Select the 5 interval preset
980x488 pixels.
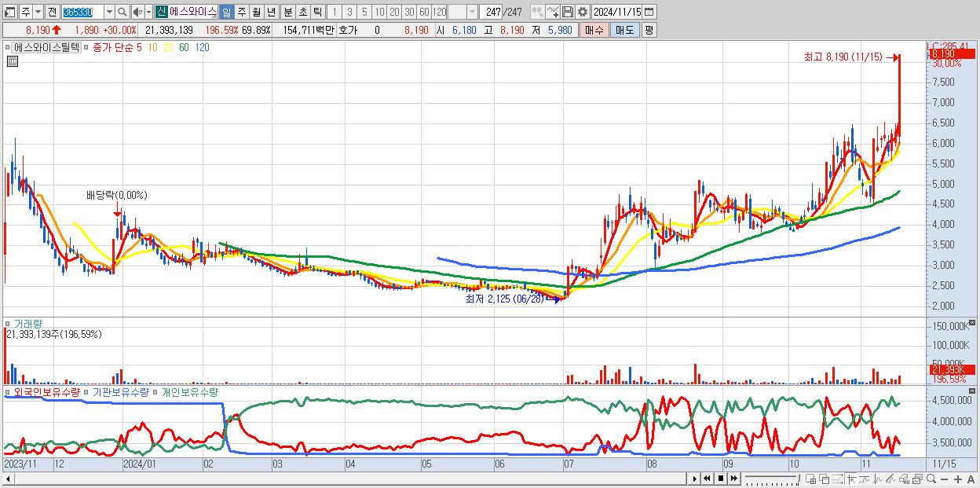click(x=364, y=12)
